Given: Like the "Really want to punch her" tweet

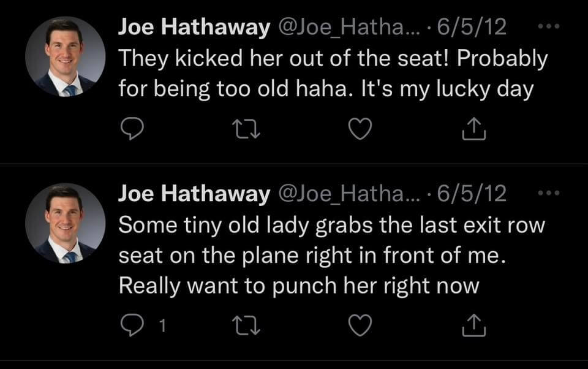Looking at the screenshot, I should tap(360, 326).
